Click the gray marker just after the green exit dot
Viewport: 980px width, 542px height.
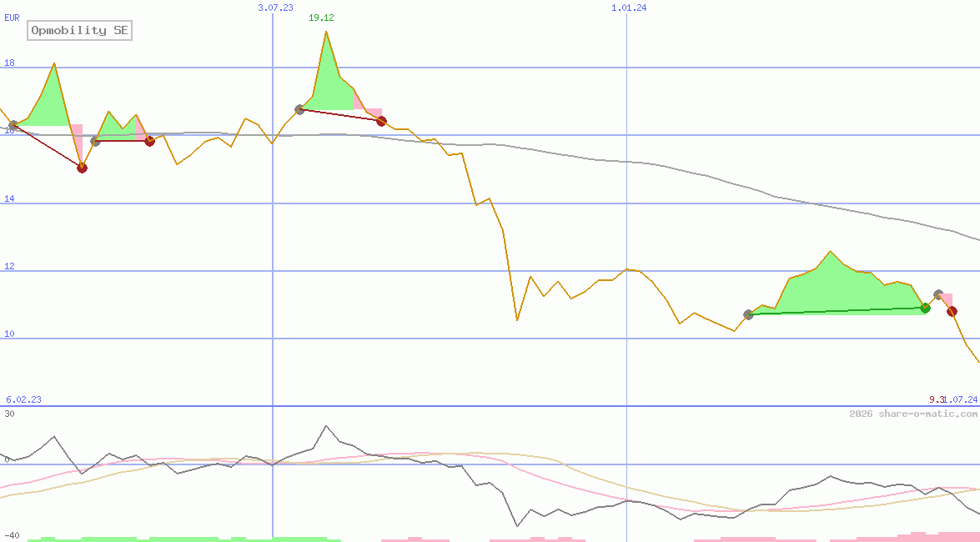[938, 294]
